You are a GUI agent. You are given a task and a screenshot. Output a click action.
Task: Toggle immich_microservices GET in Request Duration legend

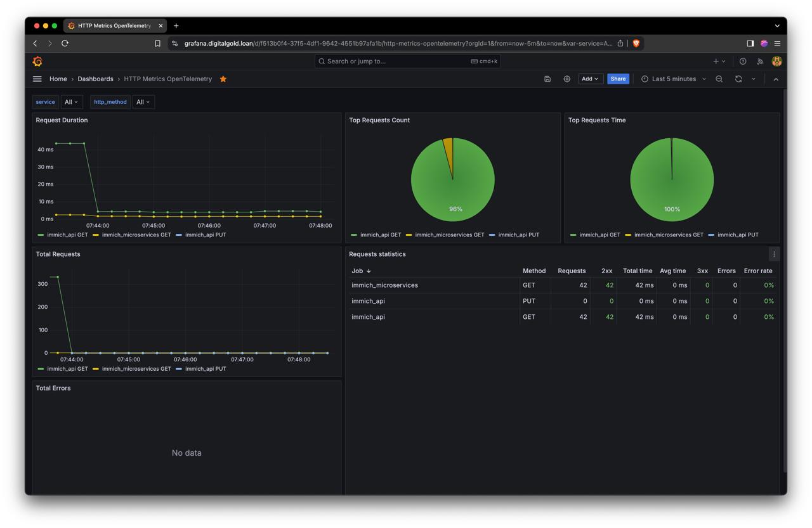click(136, 235)
